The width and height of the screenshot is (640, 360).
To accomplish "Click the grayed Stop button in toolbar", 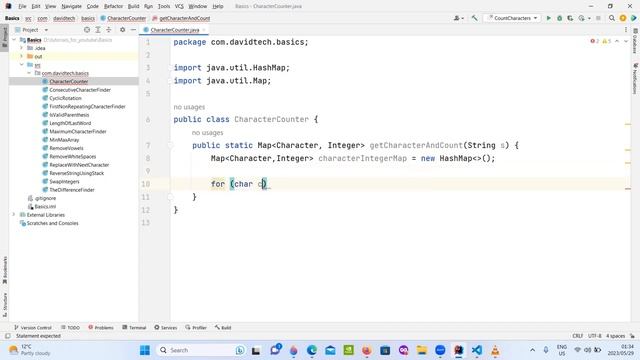I will pos(598,18).
